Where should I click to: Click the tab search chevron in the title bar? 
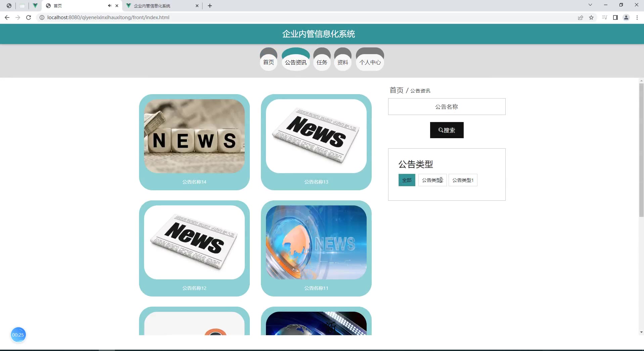click(590, 5)
